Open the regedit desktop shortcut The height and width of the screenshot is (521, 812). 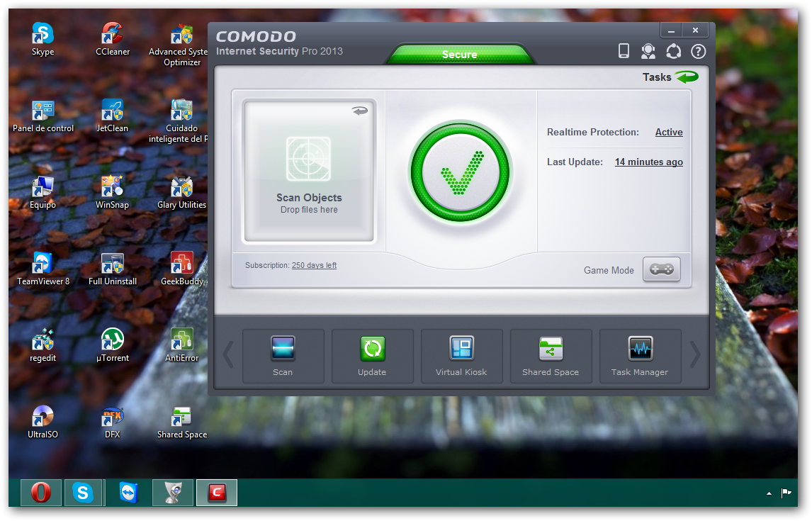pos(43,346)
